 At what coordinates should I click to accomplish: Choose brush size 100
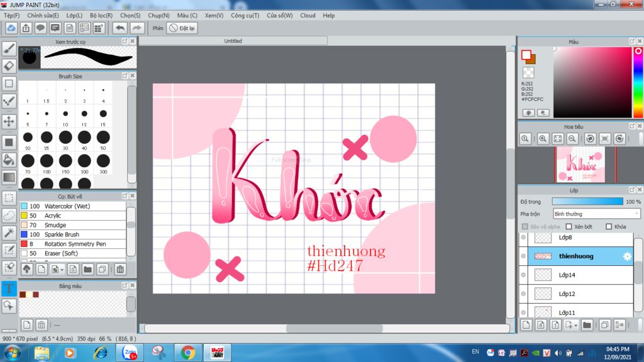[x=47, y=163]
